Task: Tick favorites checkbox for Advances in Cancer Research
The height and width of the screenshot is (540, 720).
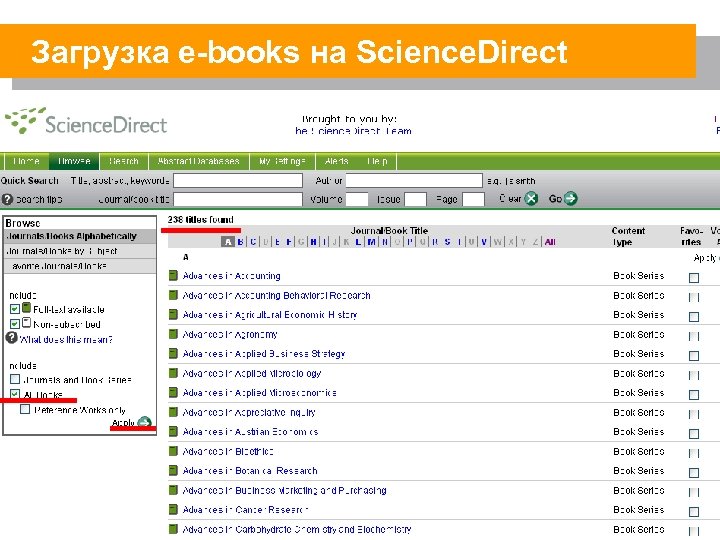Action: pos(694,512)
